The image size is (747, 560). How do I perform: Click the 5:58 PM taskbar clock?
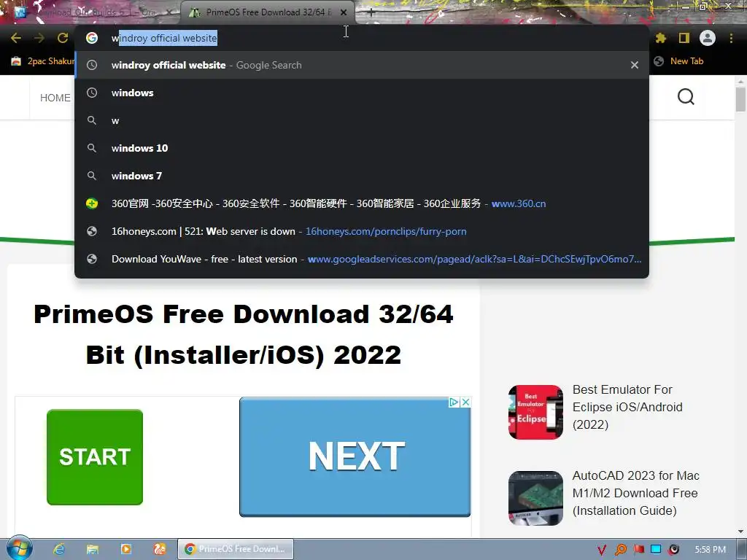(x=710, y=550)
